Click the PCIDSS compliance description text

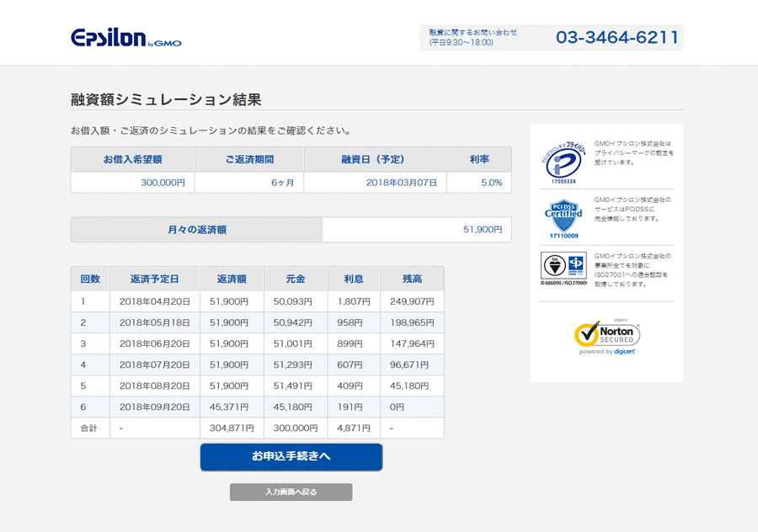coord(633,210)
